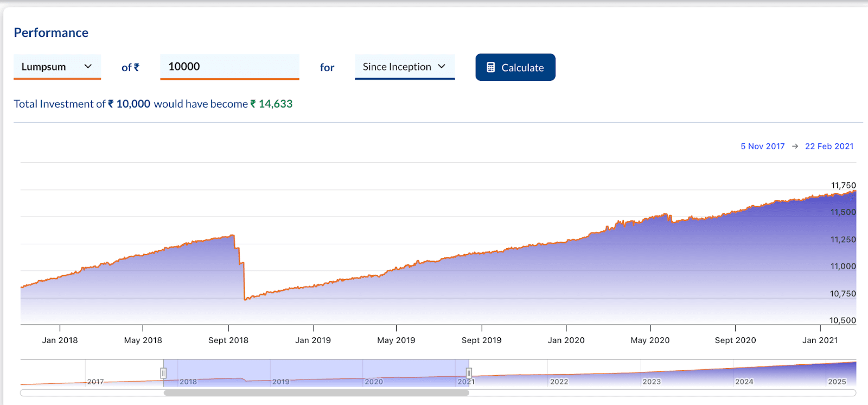The image size is (868, 405).
Task: Grab the left range selector handle
Action: click(x=163, y=373)
